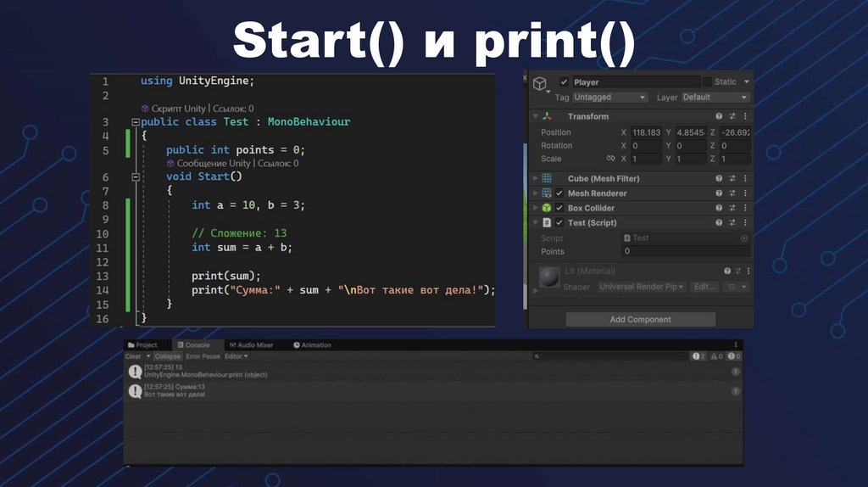Open Cube (Mesh Filter) help icon
This screenshot has height=487, width=868.
point(719,178)
